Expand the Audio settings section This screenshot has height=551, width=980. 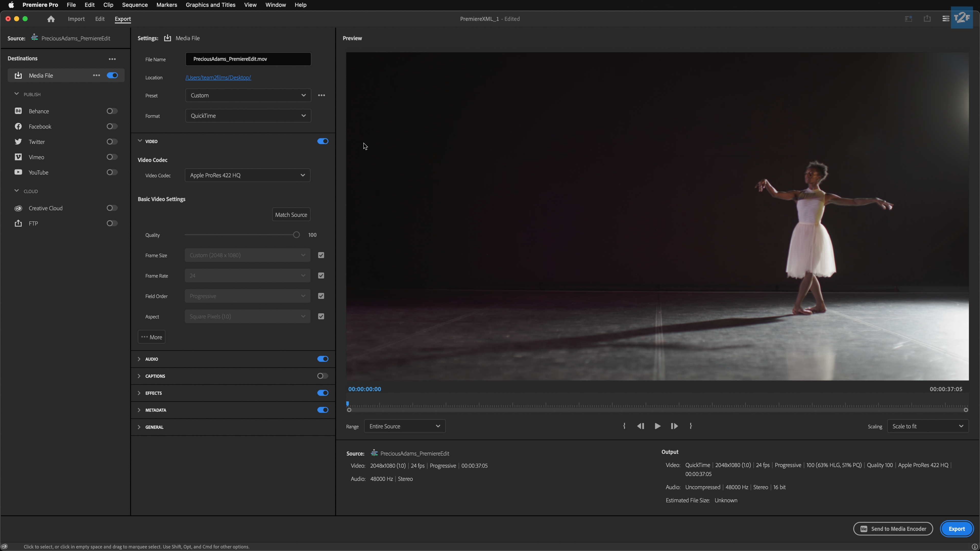pos(139,359)
